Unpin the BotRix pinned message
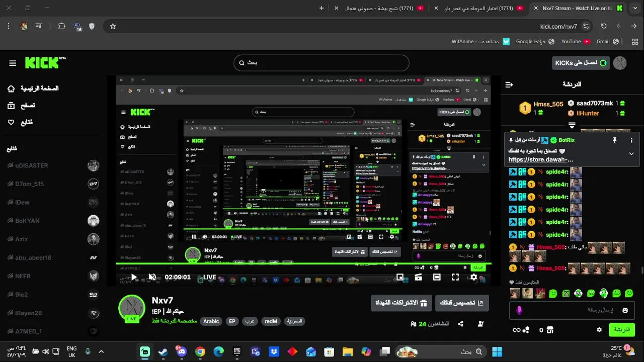Viewport: 644px width, 362px height. tap(614, 140)
